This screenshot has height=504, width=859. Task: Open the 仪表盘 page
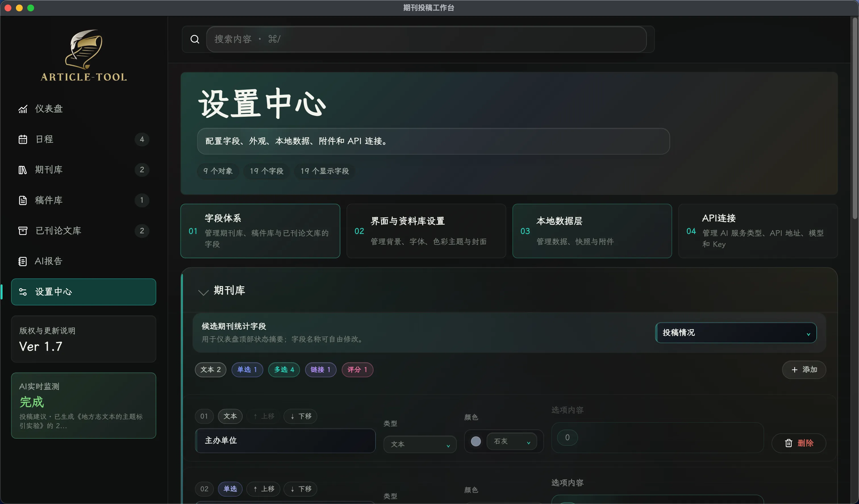84,109
